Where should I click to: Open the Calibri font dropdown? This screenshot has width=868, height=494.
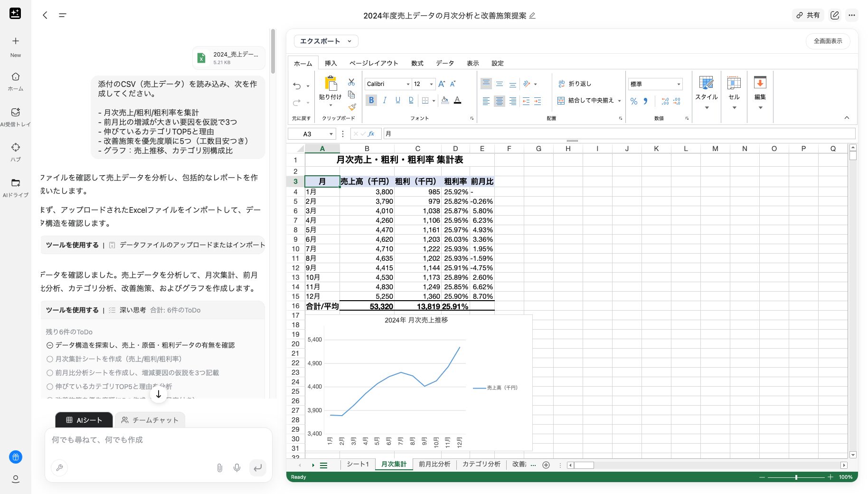(407, 84)
